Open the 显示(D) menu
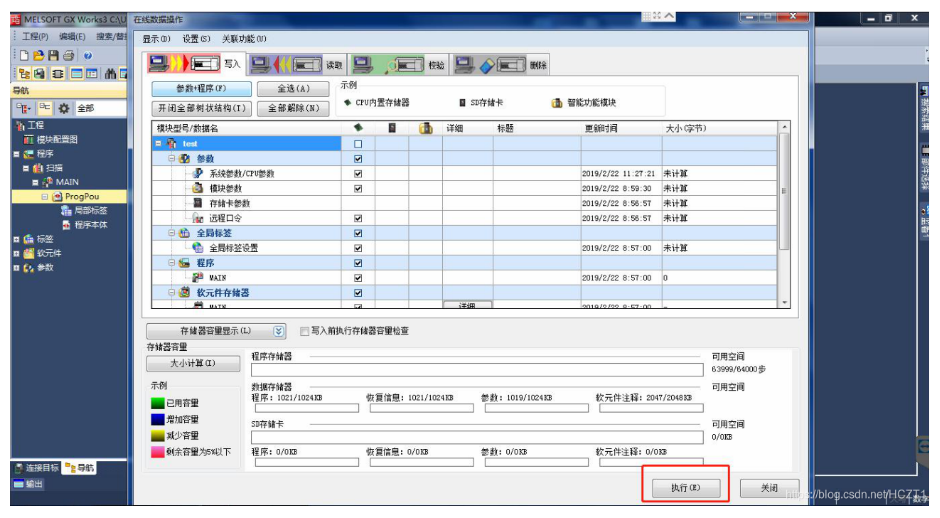The width and height of the screenshot is (940, 518). coord(157,39)
